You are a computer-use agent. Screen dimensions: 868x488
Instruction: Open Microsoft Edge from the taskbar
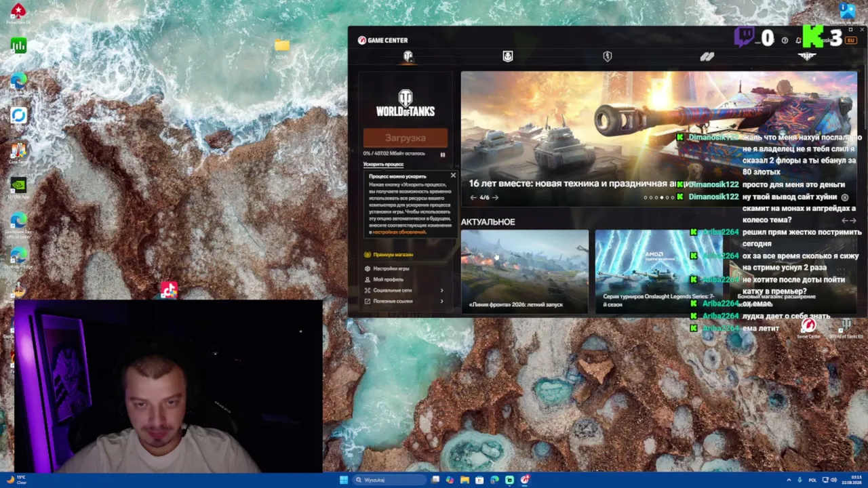(x=494, y=480)
